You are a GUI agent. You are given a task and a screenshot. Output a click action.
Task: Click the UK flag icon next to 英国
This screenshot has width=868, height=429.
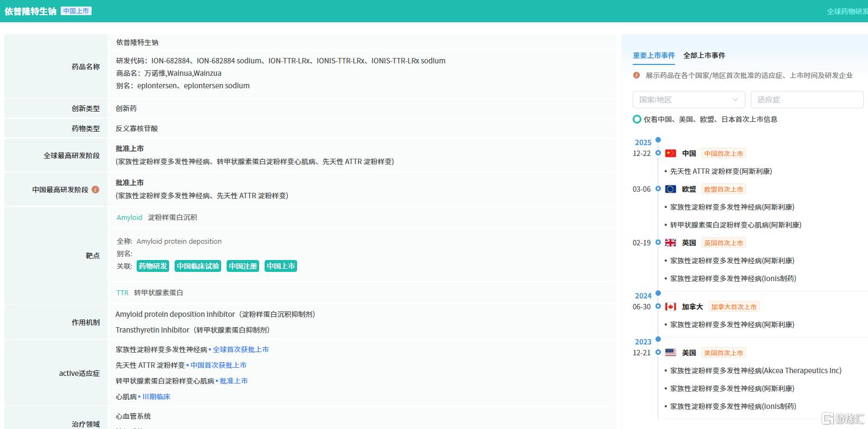click(671, 243)
